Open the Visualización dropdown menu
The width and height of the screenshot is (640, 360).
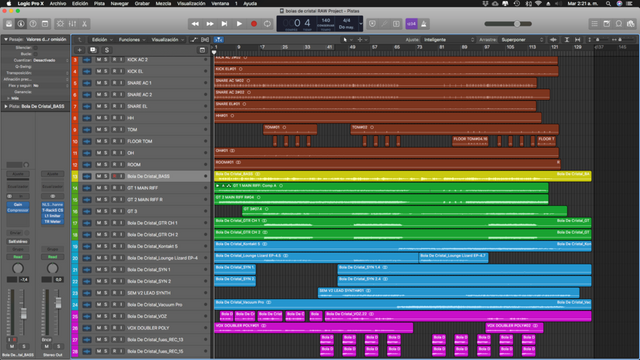tap(167, 40)
